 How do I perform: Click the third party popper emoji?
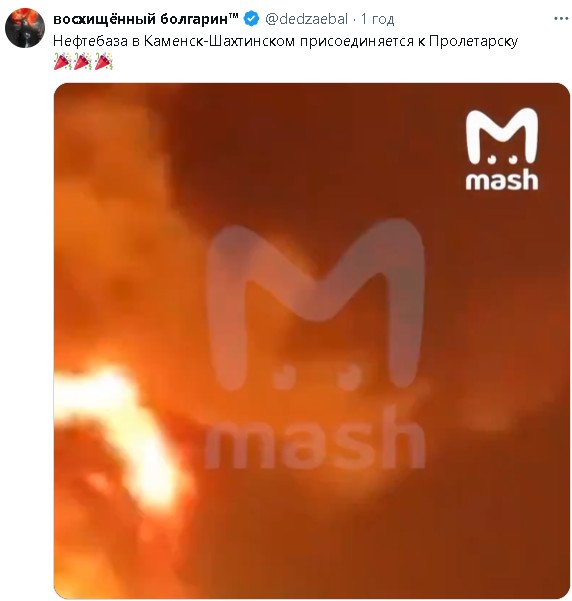click(104, 61)
